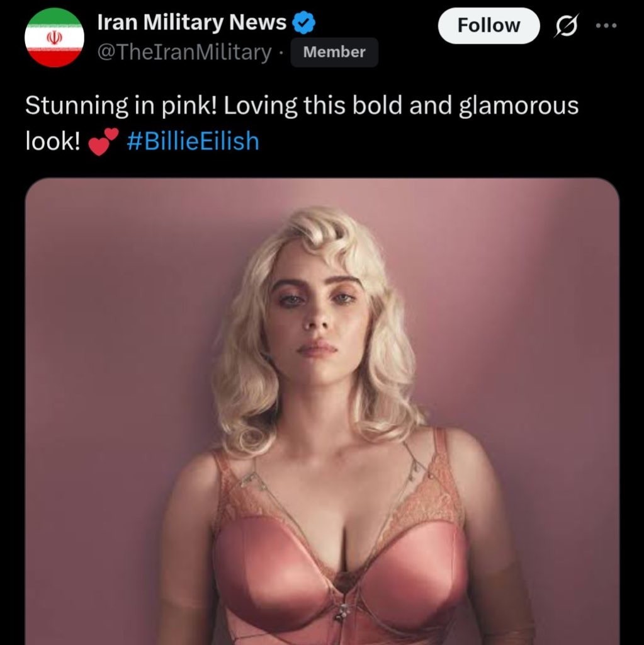Click the Grok slashed-circle icon
The width and height of the screenshot is (644, 645).
click(x=565, y=26)
